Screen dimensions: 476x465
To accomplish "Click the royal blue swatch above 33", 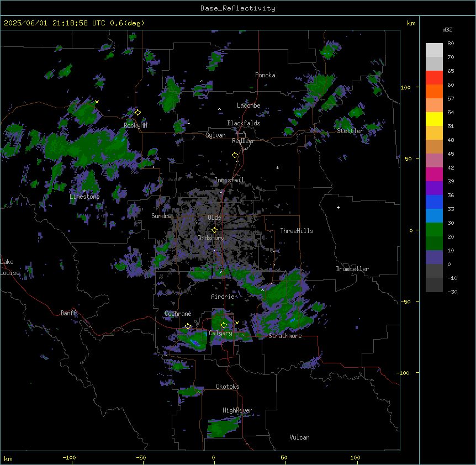I will 434,202.
